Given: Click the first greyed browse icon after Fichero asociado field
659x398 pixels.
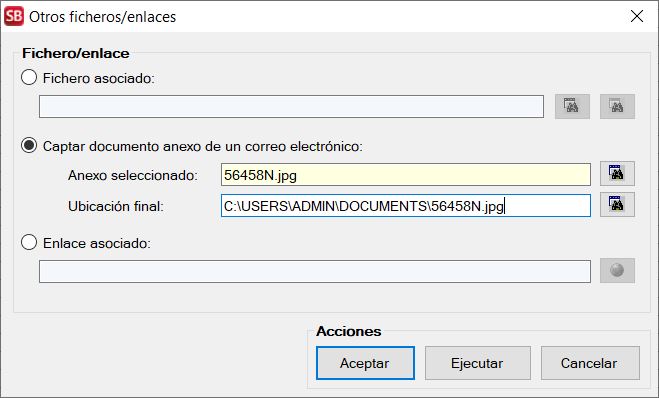Looking at the screenshot, I should click(x=572, y=107).
